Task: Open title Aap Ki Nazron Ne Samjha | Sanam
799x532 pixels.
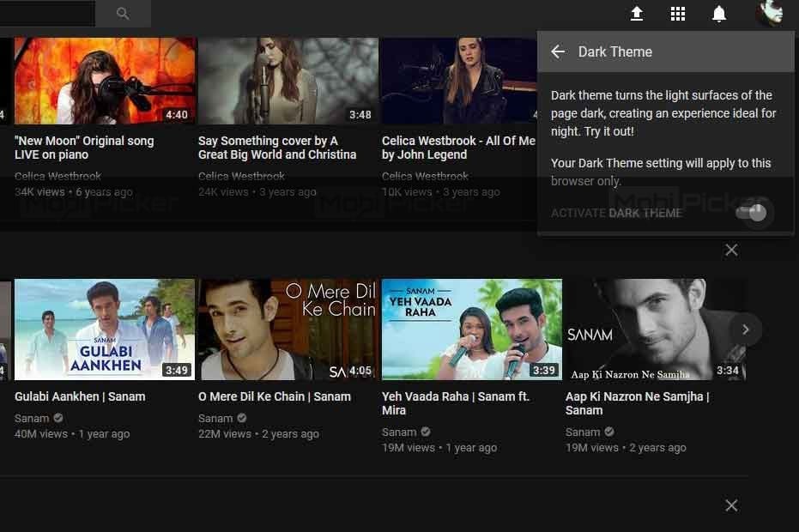Action: [x=637, y=403]
